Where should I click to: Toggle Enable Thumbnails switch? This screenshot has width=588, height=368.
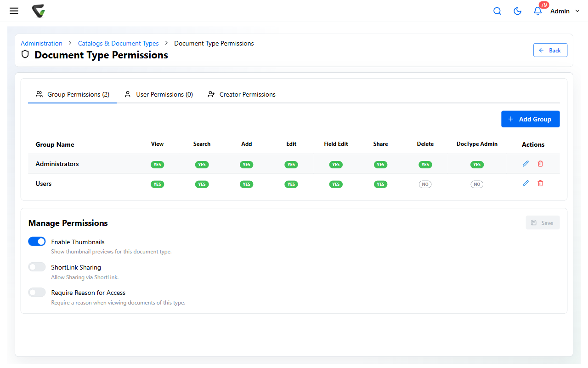[x=37, y=241]
